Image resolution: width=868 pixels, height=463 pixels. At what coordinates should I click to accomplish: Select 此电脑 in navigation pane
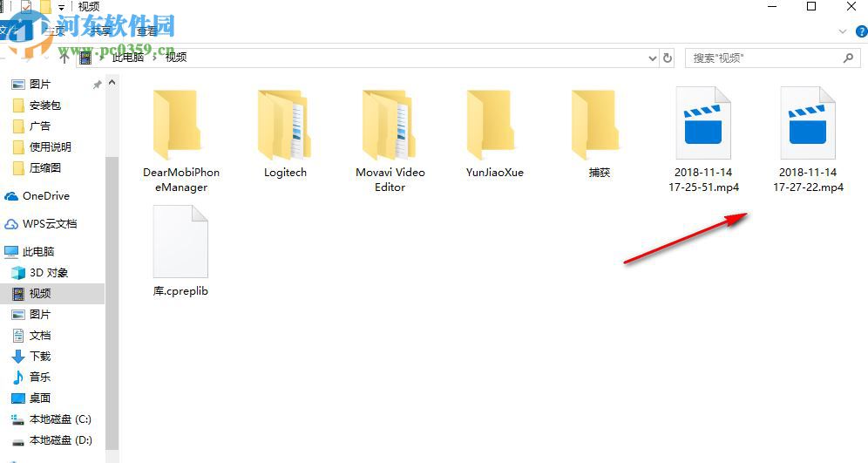pos(30,252)
